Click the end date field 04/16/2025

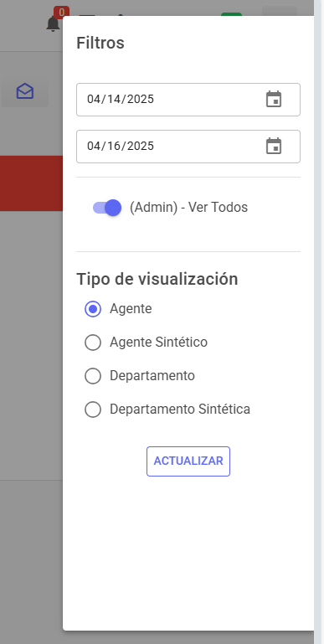pyautogui.click(x=188, y=147)
